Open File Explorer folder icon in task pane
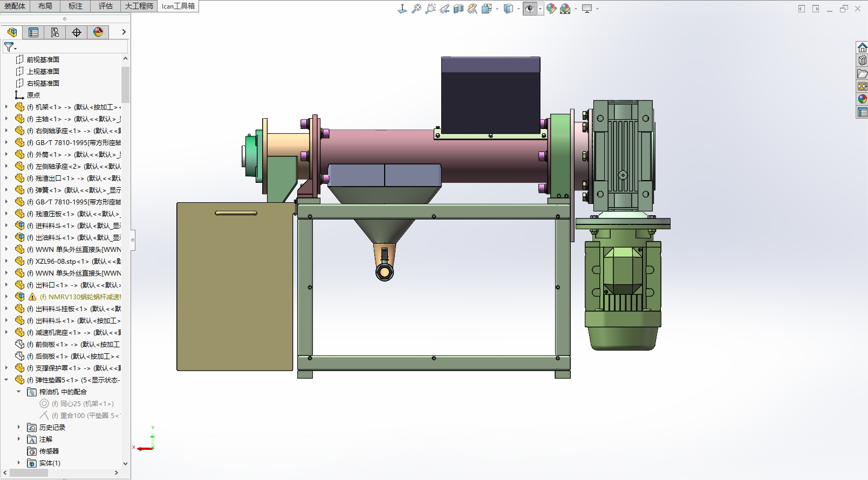The width and height of the screenshot is (868, 480). pos(862,73)
